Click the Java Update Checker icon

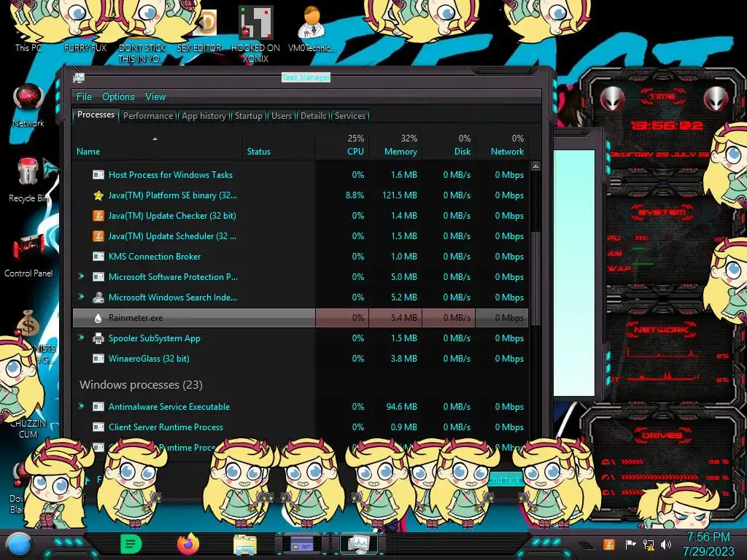click(x=98, y=216)
